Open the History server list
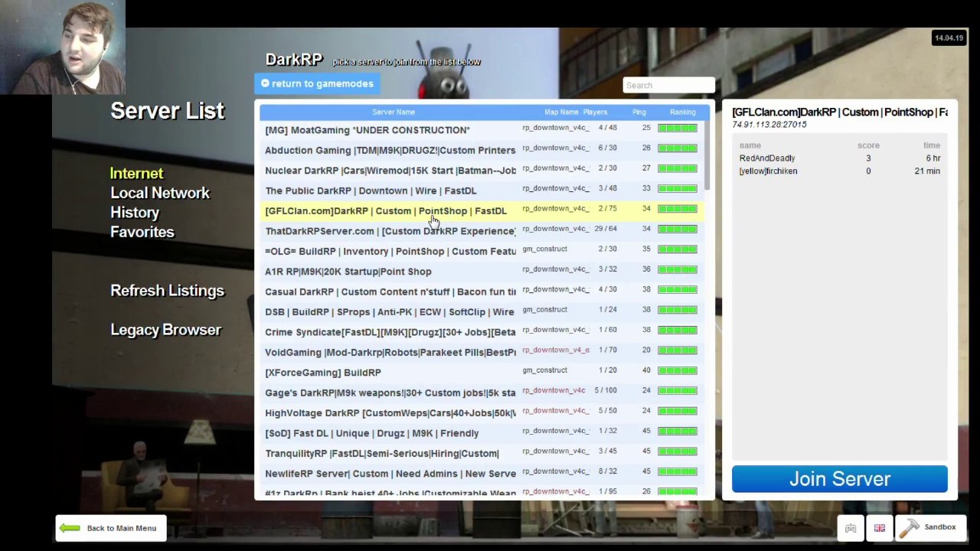Viewport: 980px width, 551px height. point(135,213)
